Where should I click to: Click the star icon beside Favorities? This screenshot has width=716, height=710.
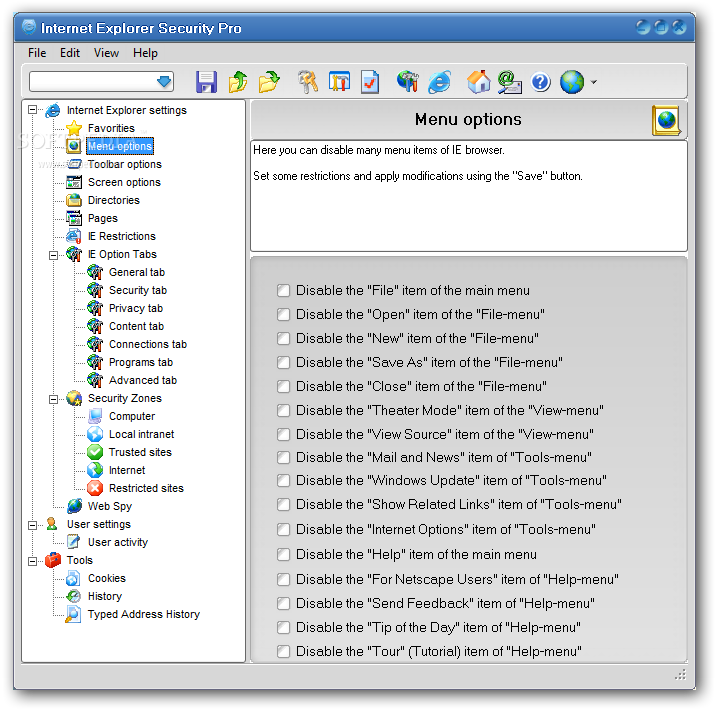click(x=74, y=128)
